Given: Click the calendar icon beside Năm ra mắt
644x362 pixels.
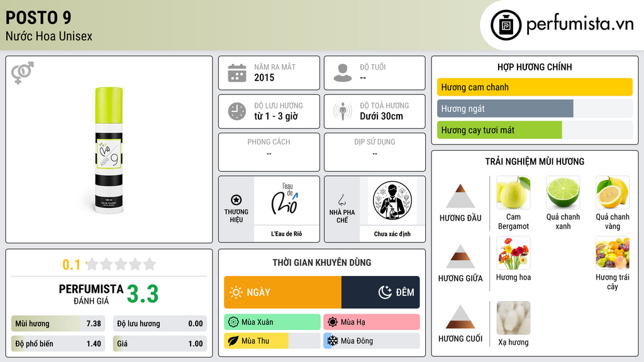Looking at the screenshot, I should click(237, 73).
